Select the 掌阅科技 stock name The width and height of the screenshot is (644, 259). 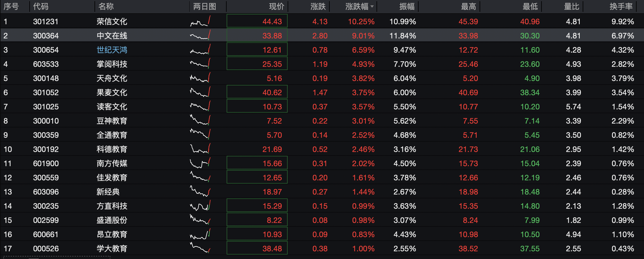pos(112,64)
